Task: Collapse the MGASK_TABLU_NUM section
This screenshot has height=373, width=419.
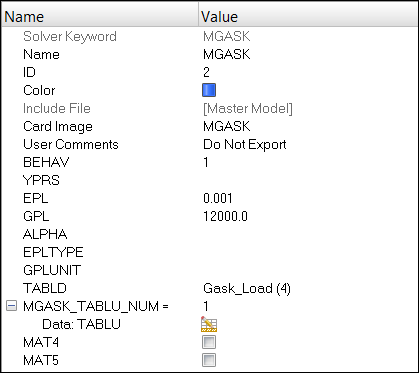Action: coord(11,306)
